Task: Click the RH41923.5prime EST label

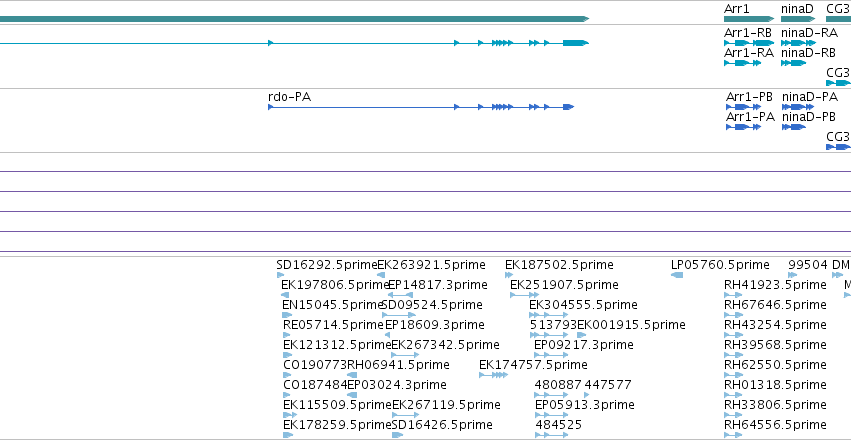Action: (776, 285)
